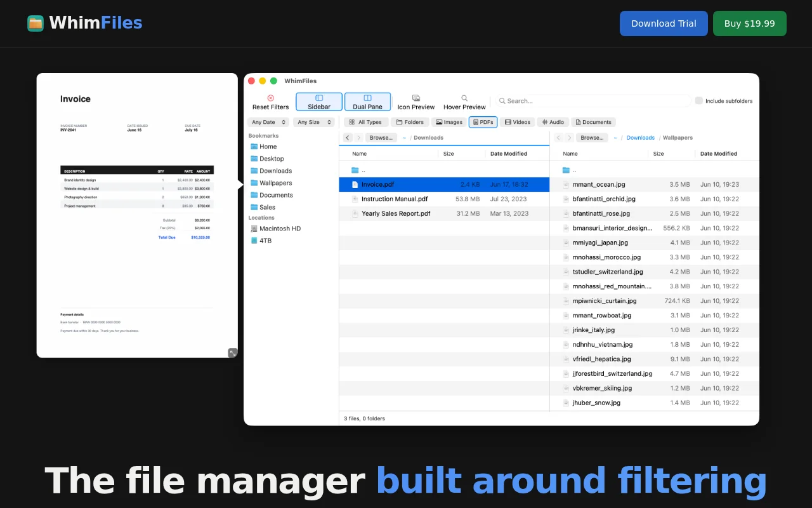812x508 pixels.
Task: Select vbkremer_skiing.jpg file
Action: 655,389
